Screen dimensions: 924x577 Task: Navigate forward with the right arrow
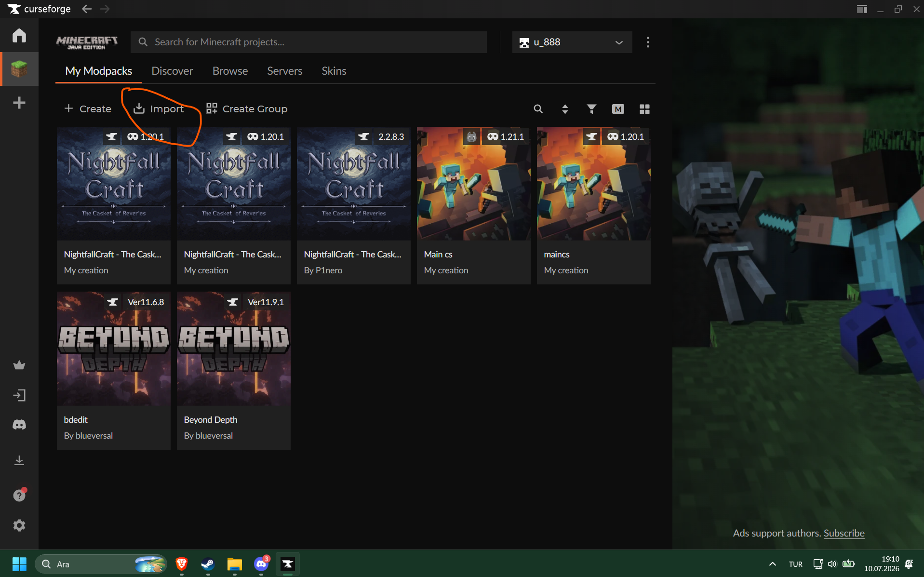(105, 9)
